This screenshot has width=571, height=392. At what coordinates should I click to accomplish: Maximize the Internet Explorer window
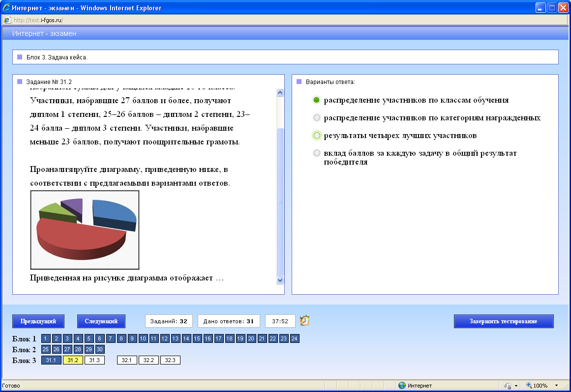click(x=552, y=8)
